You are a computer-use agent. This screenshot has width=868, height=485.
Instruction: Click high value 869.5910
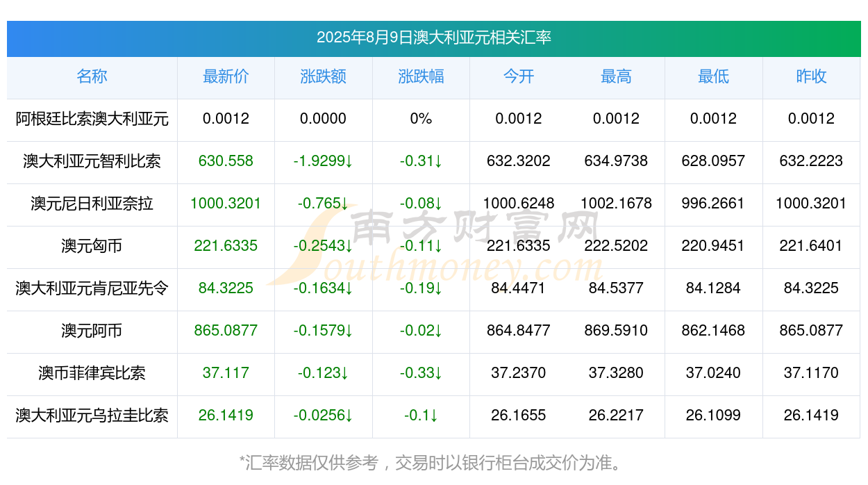pyautogui.click(x=616, y=331)
